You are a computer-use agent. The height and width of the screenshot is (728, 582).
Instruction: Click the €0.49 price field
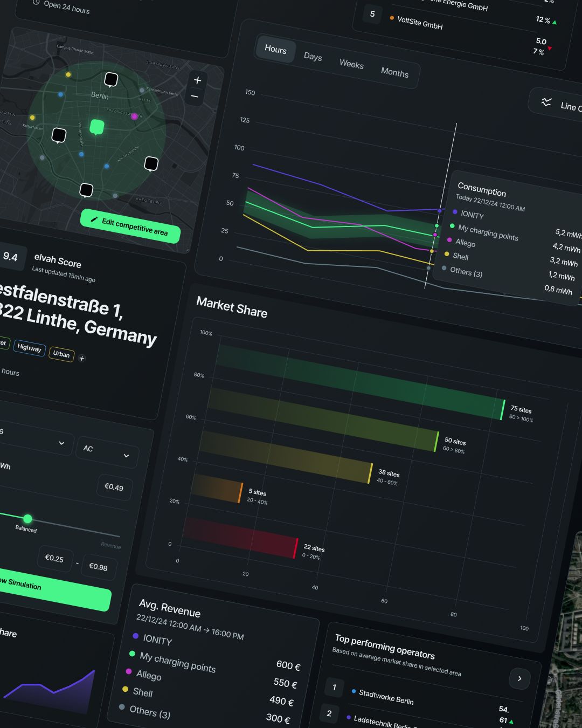114,487
